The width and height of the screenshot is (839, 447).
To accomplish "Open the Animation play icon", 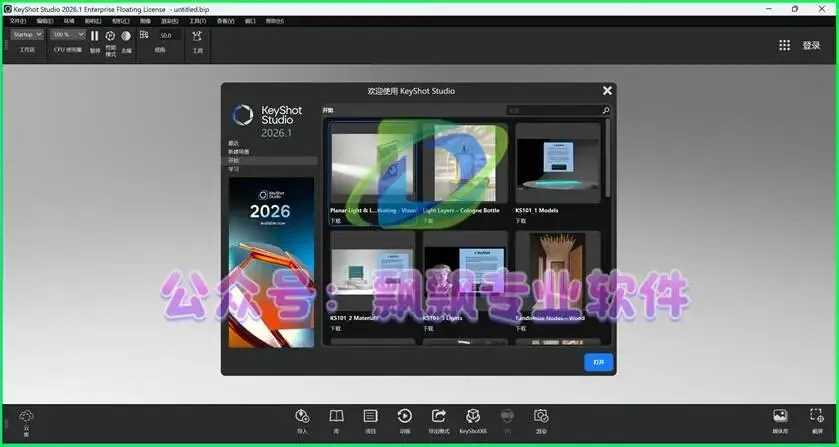I will [x=405, y=416].
